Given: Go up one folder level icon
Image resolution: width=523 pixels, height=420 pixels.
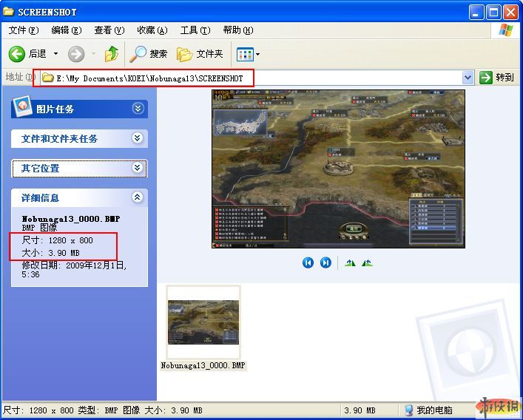Looking at the screenshot, I should coord(112,54).
